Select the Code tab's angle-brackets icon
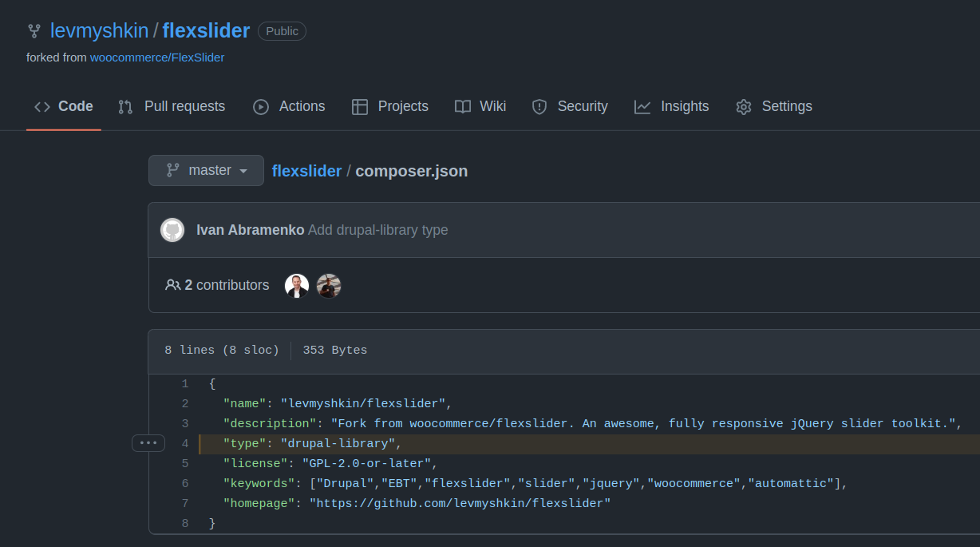980x547 pixels. pyautogui.click(x=42, y=105)
